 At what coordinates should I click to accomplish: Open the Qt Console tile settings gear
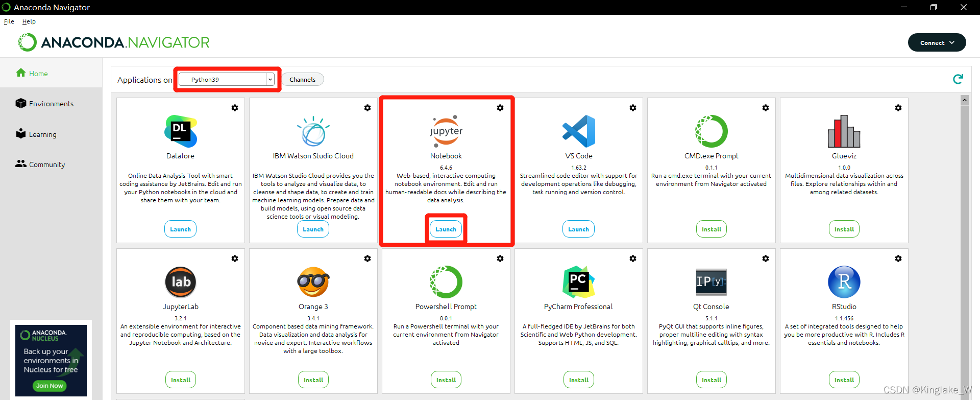click(x=766, y=258)
